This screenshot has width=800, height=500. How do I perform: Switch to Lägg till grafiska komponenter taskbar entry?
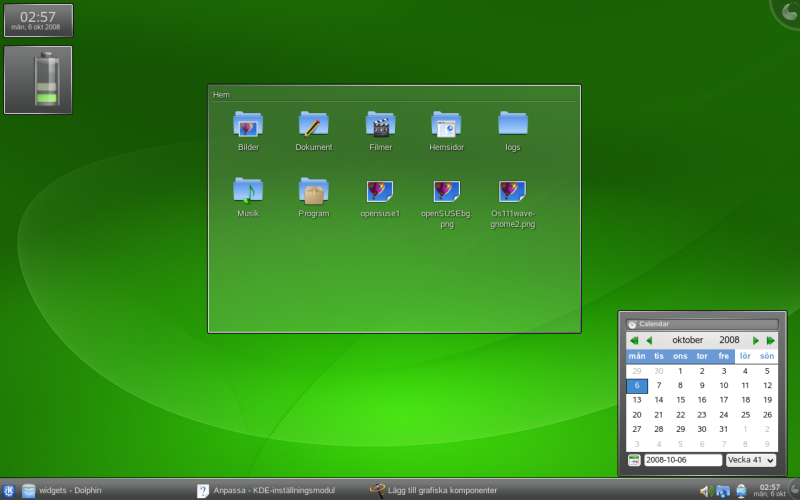[x=434, y=490]
